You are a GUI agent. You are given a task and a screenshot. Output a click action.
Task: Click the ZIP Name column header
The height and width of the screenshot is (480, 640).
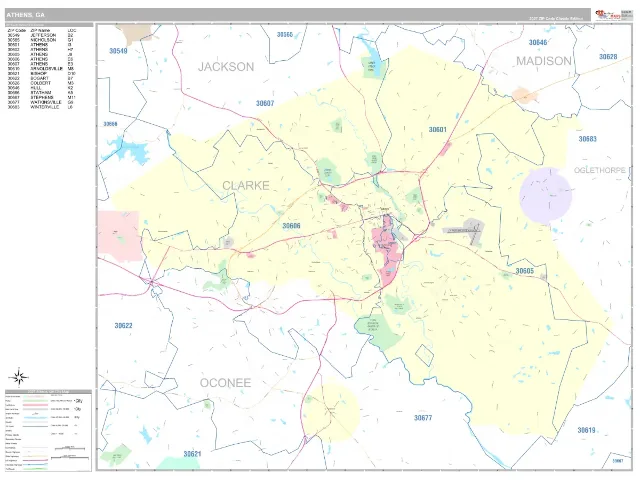click(40, 31)
